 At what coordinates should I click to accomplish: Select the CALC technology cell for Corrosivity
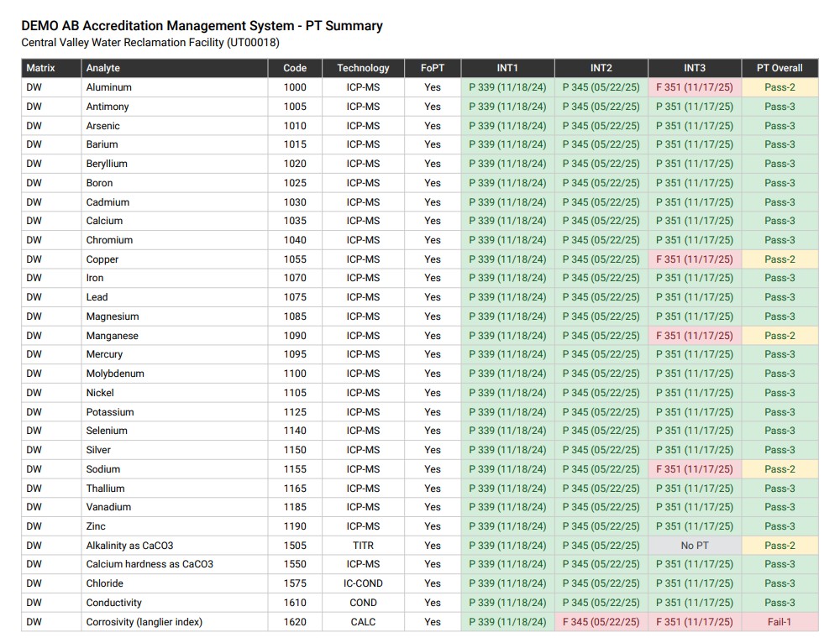[x=363, y=622]
